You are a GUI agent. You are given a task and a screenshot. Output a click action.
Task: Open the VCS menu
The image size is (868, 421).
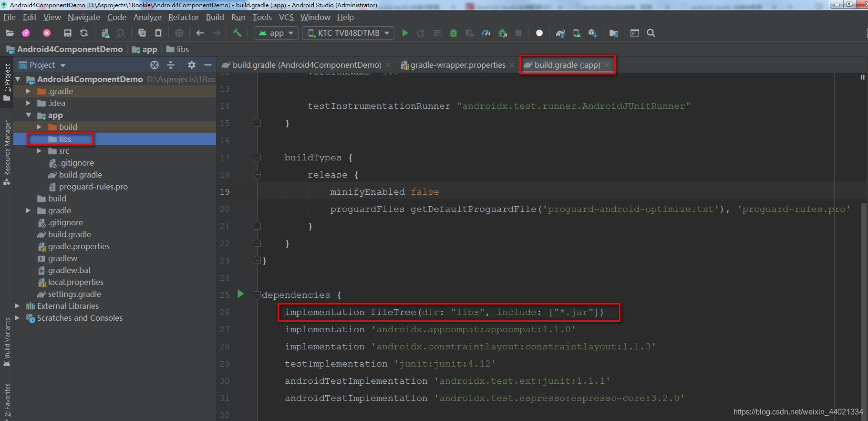286,17
